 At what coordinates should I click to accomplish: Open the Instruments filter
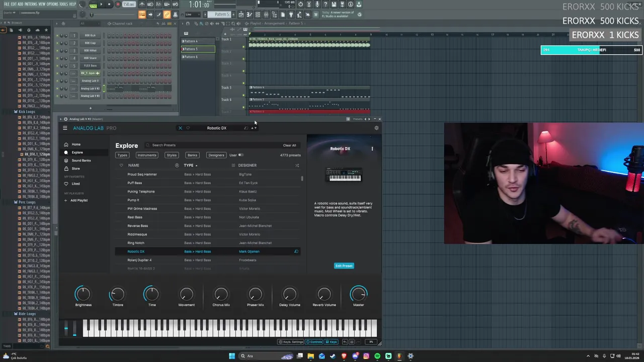point(147,155)
